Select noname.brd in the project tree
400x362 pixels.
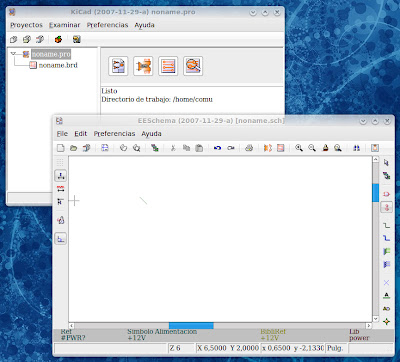point(58,65)
